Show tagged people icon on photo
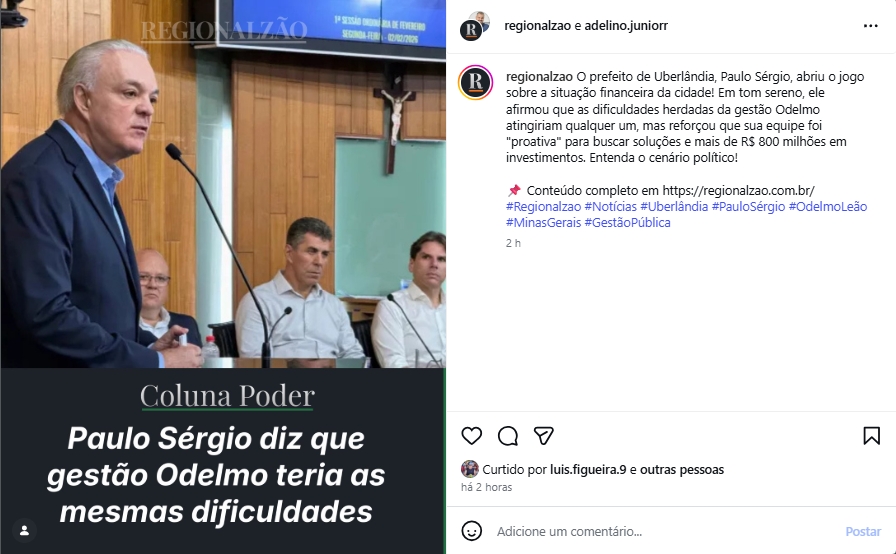The width and height of the screenshot is (896, 554). point(24,531)
